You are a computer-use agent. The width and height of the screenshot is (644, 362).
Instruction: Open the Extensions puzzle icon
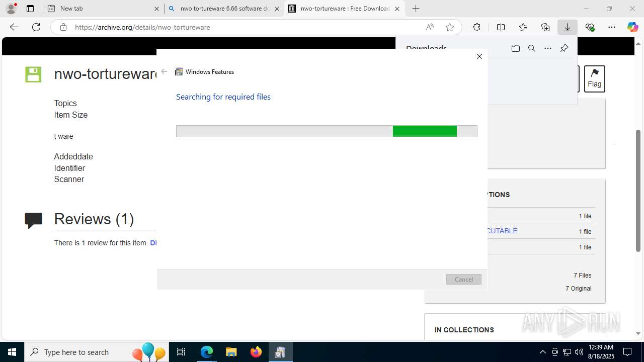tap(476, 27)
